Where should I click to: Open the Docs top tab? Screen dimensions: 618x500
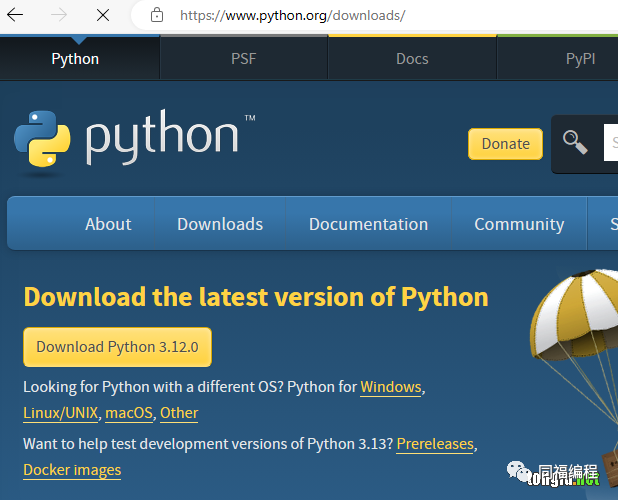point(412,59)
